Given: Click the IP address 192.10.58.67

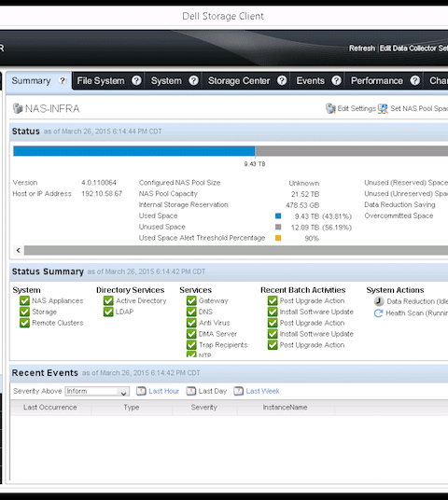Looking at the screenshot, I should coord(102,193).
